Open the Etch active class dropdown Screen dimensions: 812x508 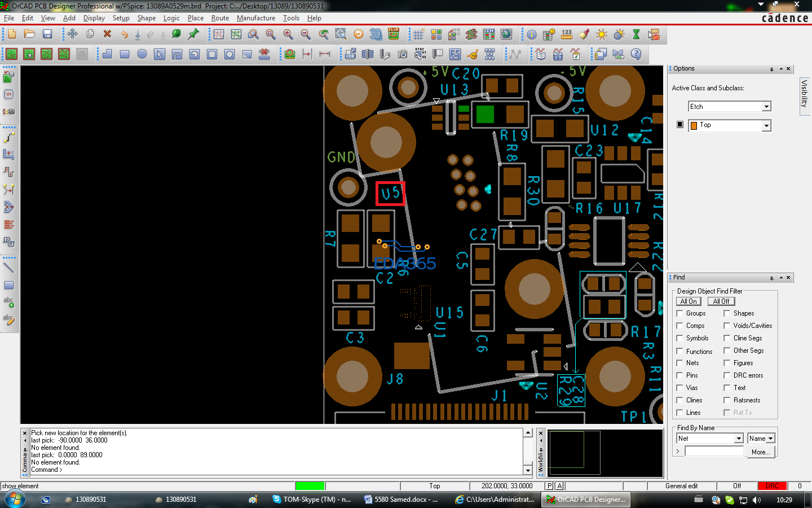[x=766, y=107]
